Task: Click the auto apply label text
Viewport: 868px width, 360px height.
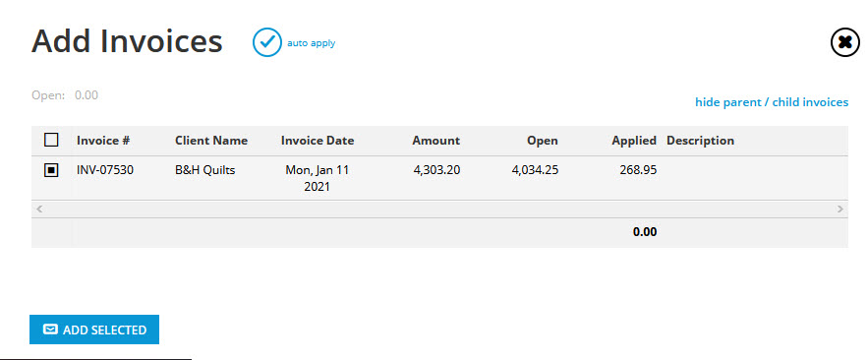Action: 311,43
